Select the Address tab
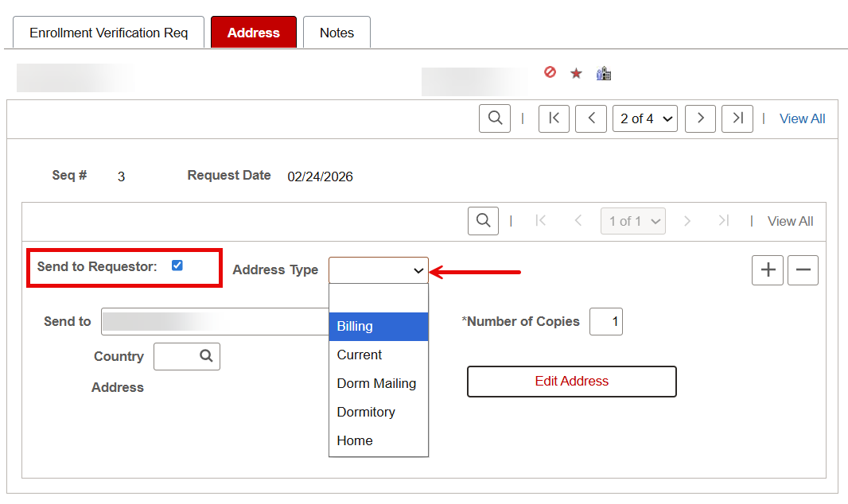 254,33
